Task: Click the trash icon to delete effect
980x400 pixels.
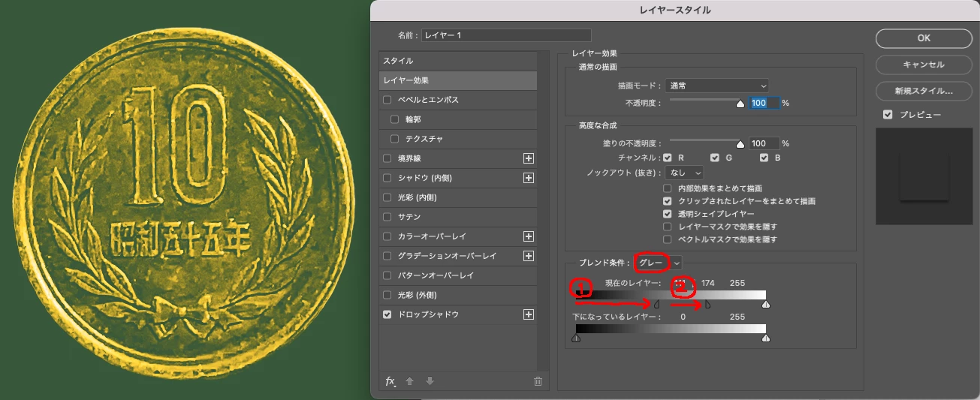Action: (538, 381)
